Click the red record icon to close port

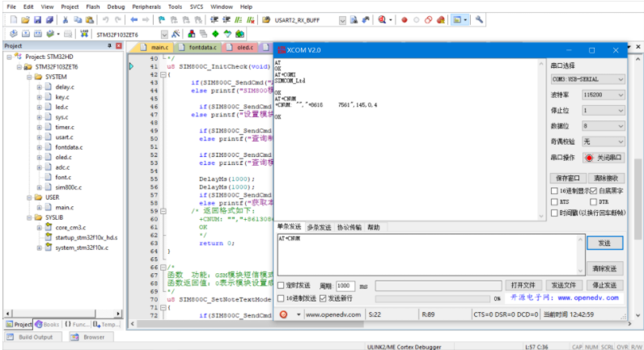[588, 158]
